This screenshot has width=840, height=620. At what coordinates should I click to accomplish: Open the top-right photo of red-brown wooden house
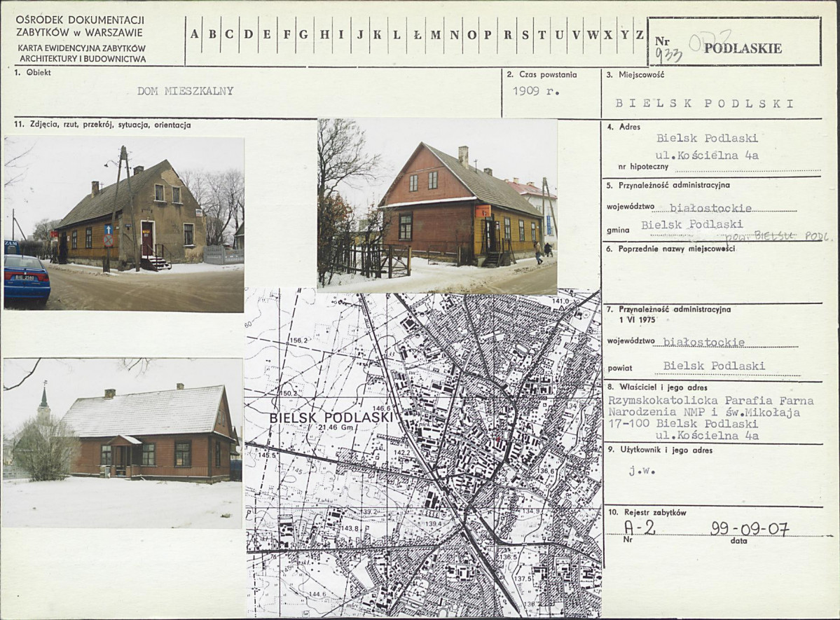(437, 206)
